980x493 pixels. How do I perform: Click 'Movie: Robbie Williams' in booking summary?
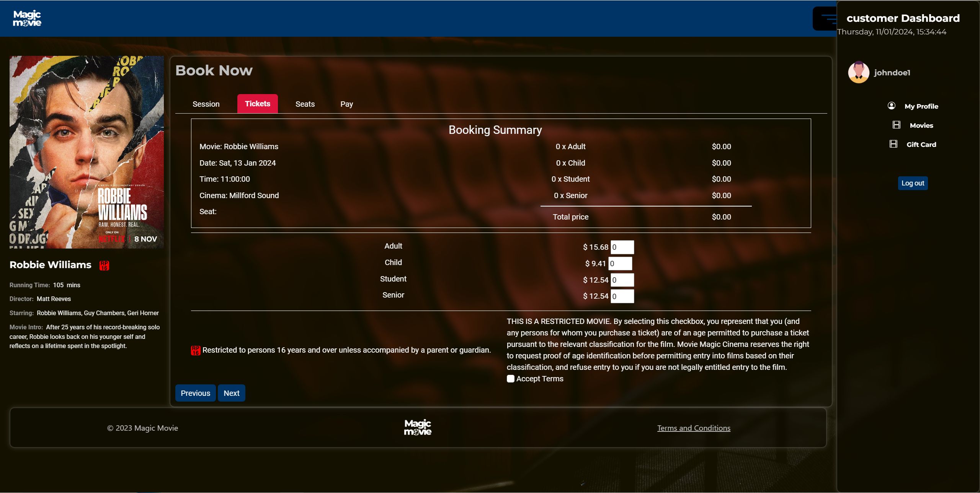click(239, 146)
